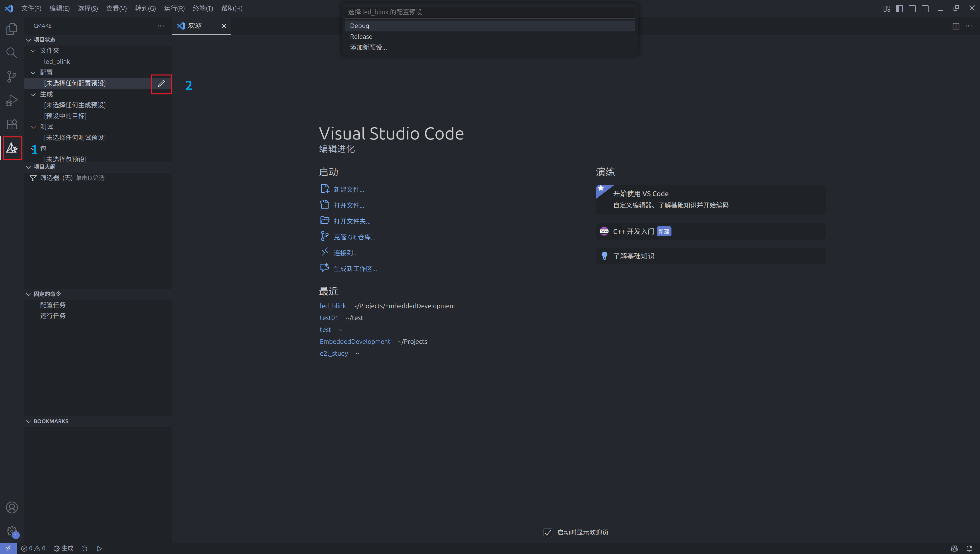This screenshot has height=554, width=980.
Task: Open Run and Debug view icon
Action: (x=12, y=100)
